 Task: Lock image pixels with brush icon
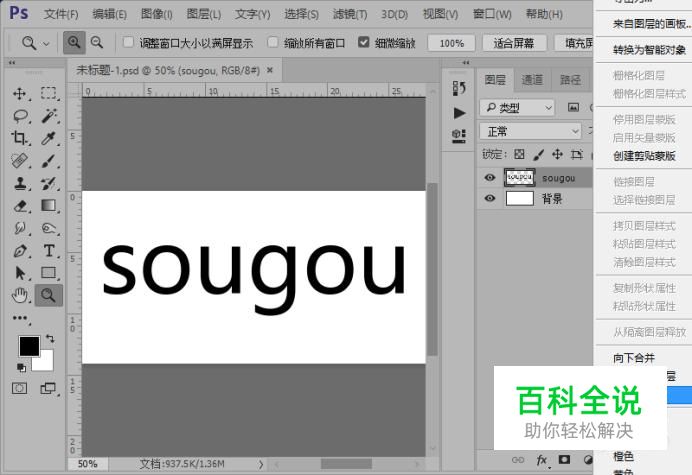click(538, 155)
